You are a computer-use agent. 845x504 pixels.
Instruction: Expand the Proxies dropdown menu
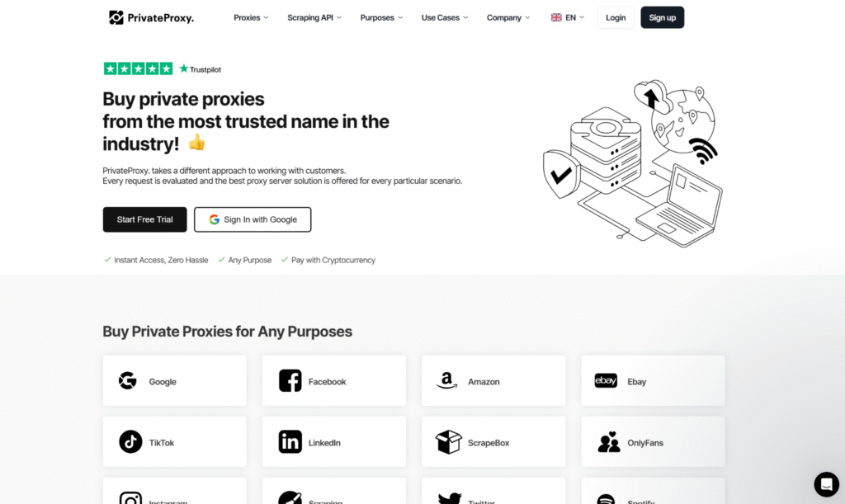point(251,17)
